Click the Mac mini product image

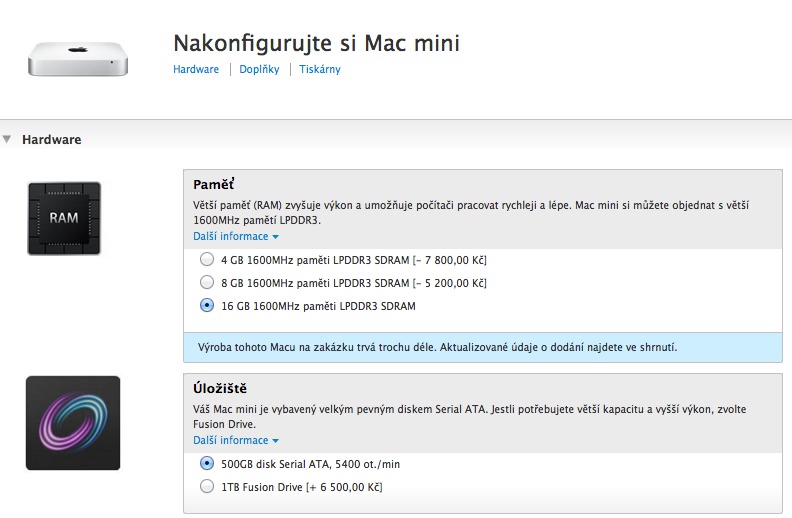(78, 58)
